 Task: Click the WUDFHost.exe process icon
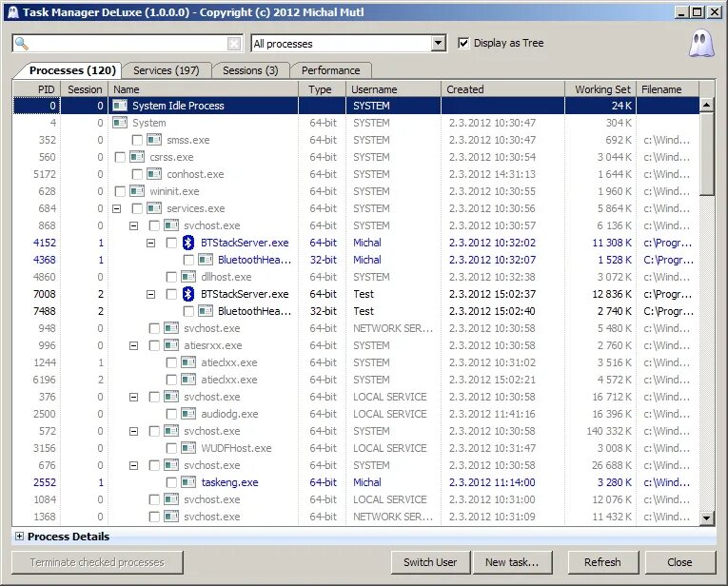(188, 448)
